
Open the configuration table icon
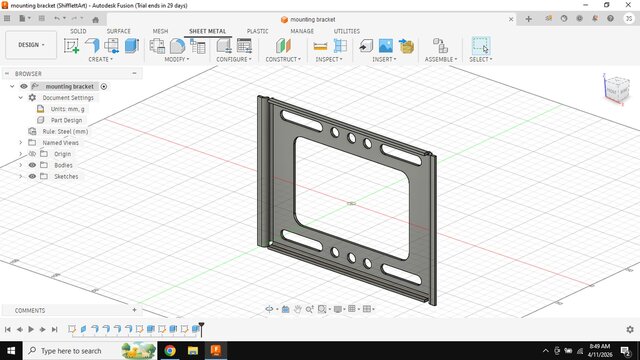tap(244, 46)
